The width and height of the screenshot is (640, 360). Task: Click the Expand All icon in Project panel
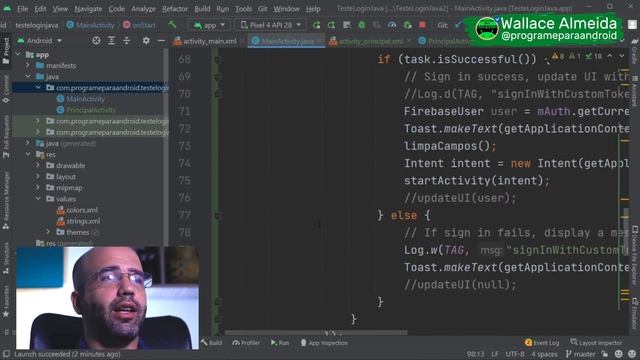[x=111, y=40]
